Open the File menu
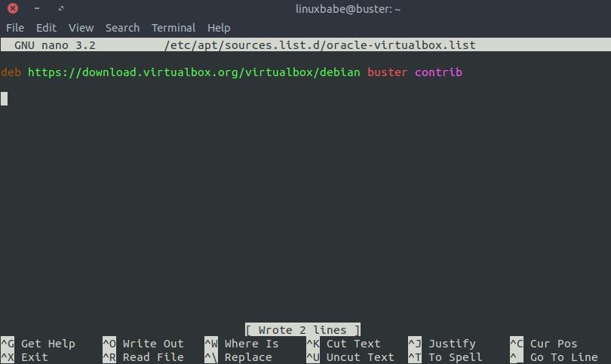Viewport: 611px width, 364px height. coord(15,28)
